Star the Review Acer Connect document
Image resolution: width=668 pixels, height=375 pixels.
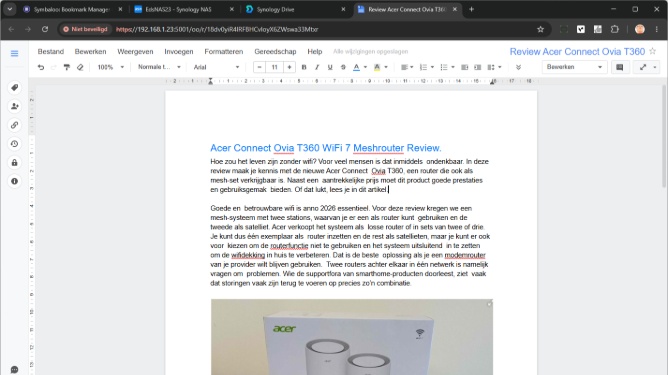pyautogui.click(x=652, y=51)
